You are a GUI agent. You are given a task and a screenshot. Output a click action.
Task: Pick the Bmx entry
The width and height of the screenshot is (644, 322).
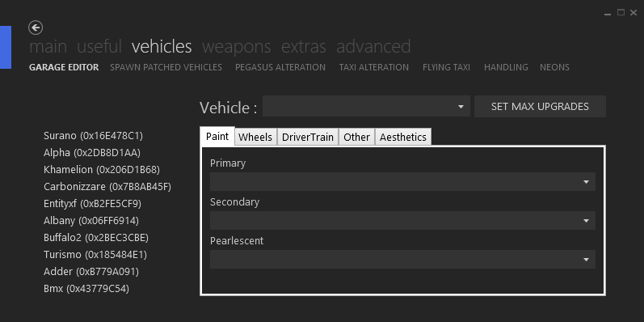86,289
